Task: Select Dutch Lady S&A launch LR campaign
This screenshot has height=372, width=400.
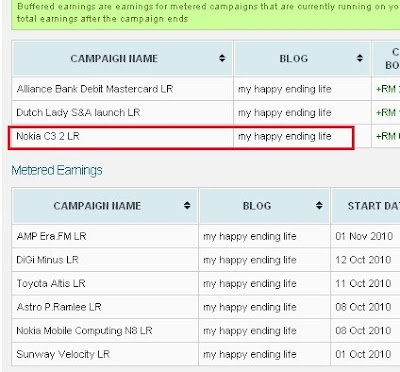Action: click(78, 113)
